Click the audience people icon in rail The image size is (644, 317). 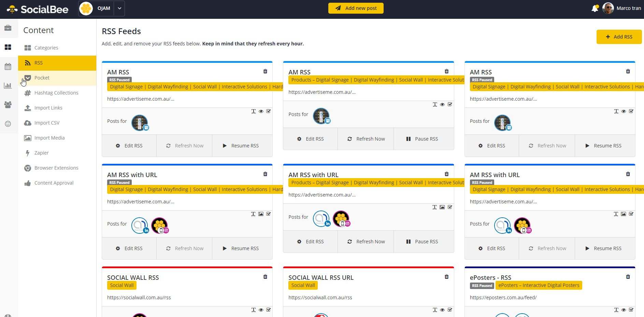tap(8, 105)
